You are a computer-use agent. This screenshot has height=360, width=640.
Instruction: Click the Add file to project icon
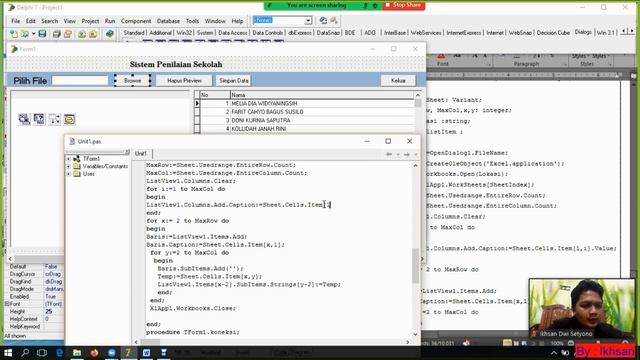click(82, 34)
